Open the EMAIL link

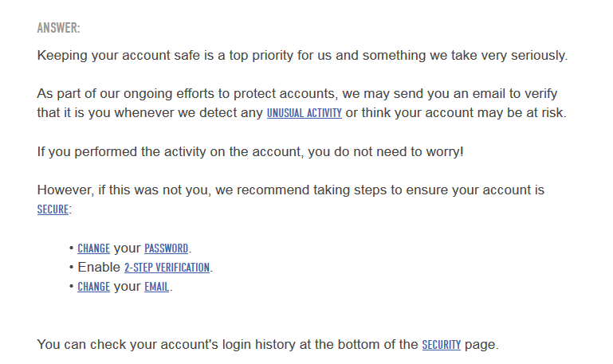156,287
